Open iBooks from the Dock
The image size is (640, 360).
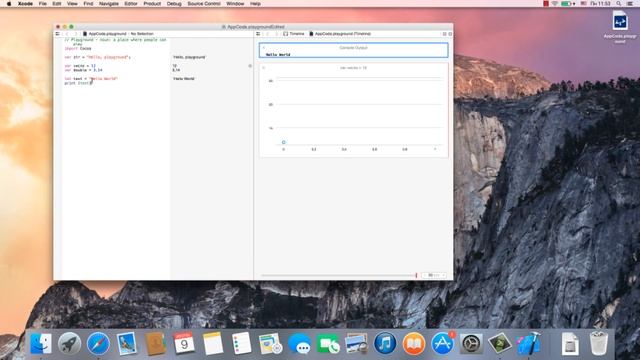pos(414,343)
